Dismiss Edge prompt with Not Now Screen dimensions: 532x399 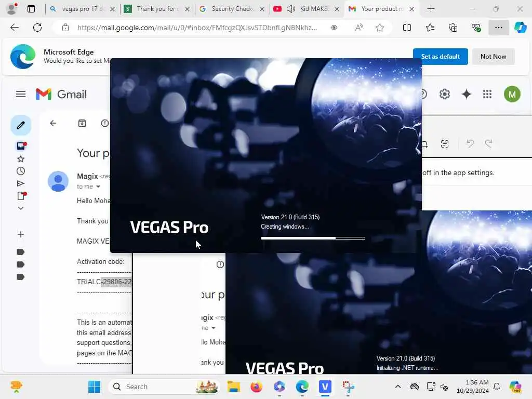493,57
